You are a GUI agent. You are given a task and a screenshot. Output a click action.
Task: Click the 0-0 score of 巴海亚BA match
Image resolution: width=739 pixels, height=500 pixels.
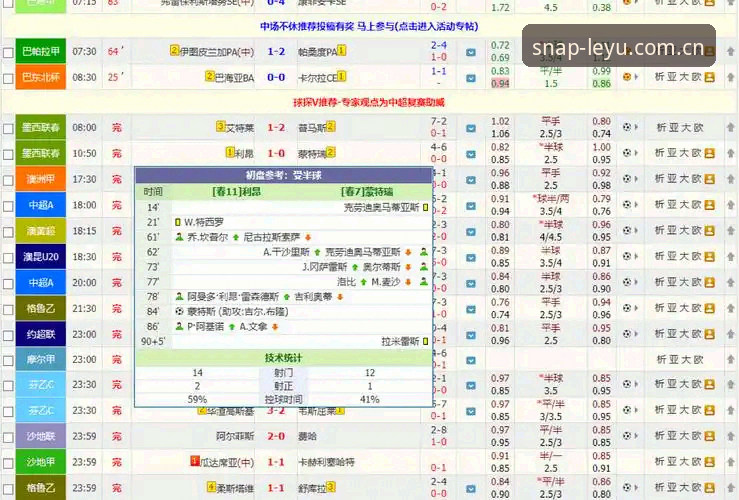point(276,78)
